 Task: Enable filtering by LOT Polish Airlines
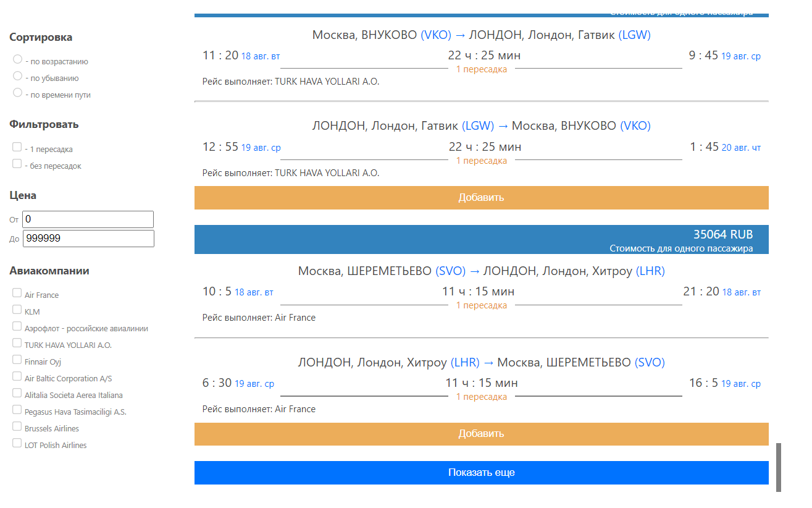click(x=15, y=442)
